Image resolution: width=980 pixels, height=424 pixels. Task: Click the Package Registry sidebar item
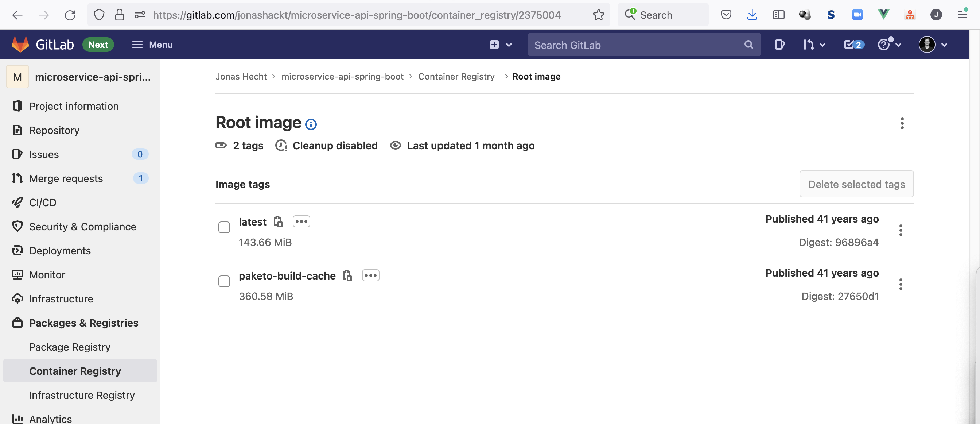click(69, 346)
